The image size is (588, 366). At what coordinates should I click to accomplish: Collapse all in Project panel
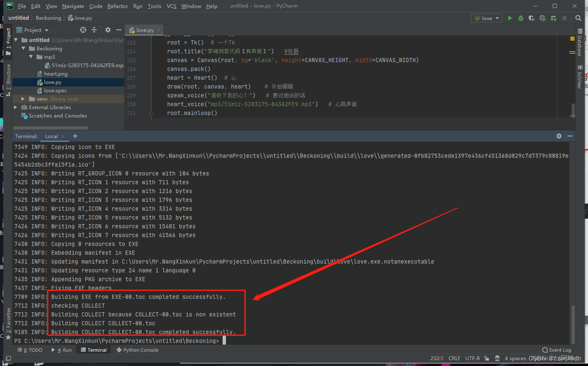coord(94,30)
